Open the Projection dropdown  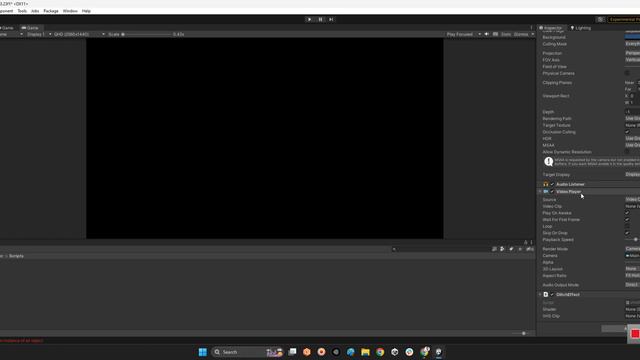click(x=632, y=53)
